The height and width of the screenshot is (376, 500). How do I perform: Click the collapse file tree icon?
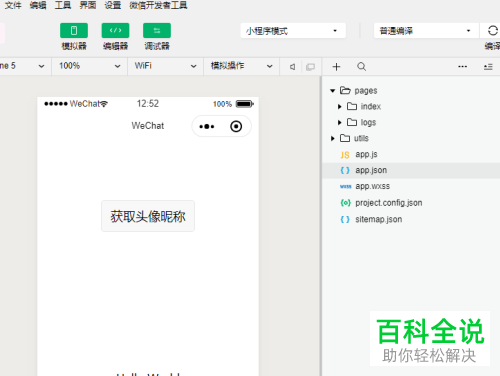tap(488, 67)
